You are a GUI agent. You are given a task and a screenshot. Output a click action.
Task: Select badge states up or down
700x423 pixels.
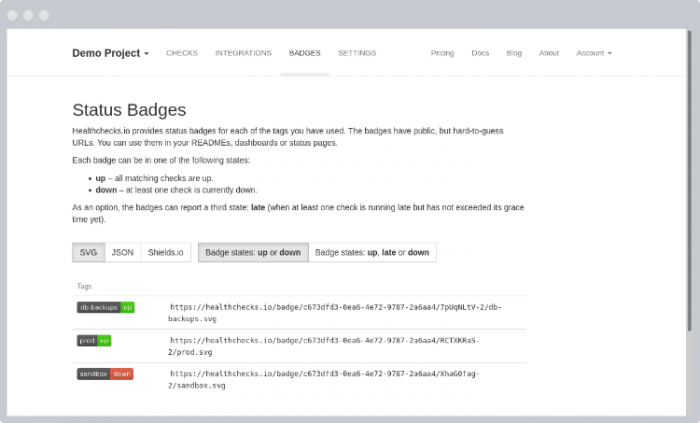click(x=253, y=253)
